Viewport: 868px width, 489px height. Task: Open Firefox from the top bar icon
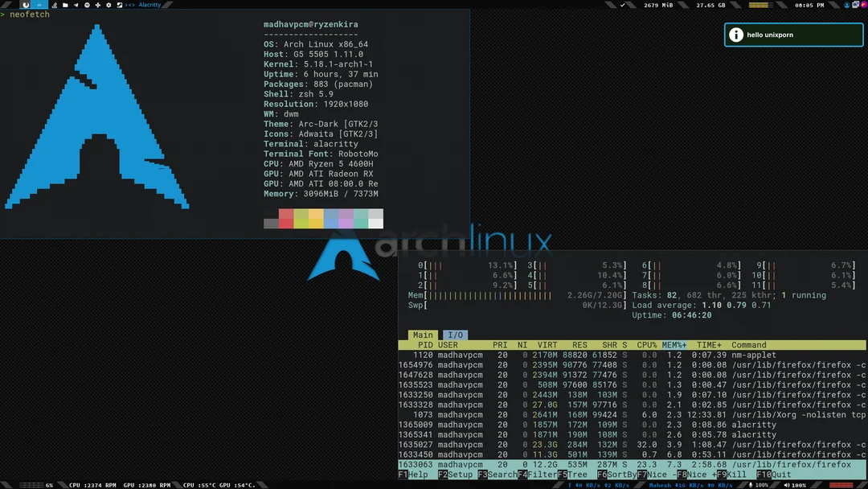point(26,5)
